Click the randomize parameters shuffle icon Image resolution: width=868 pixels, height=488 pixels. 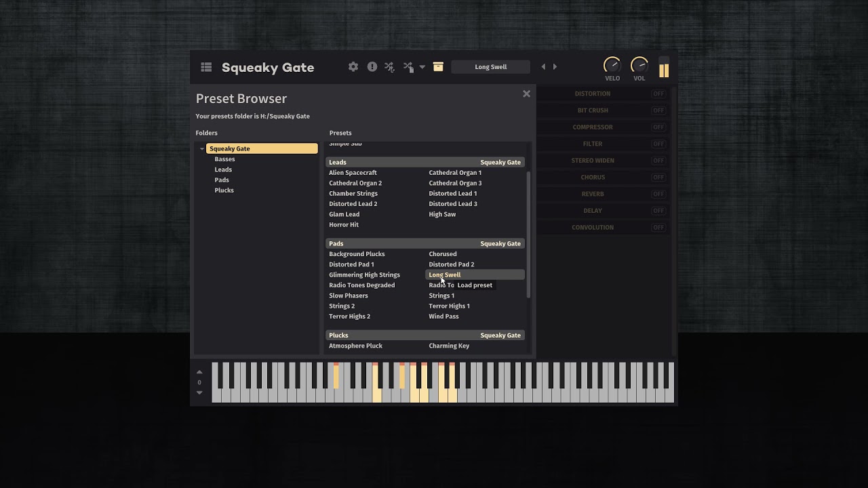coord(389,66)
